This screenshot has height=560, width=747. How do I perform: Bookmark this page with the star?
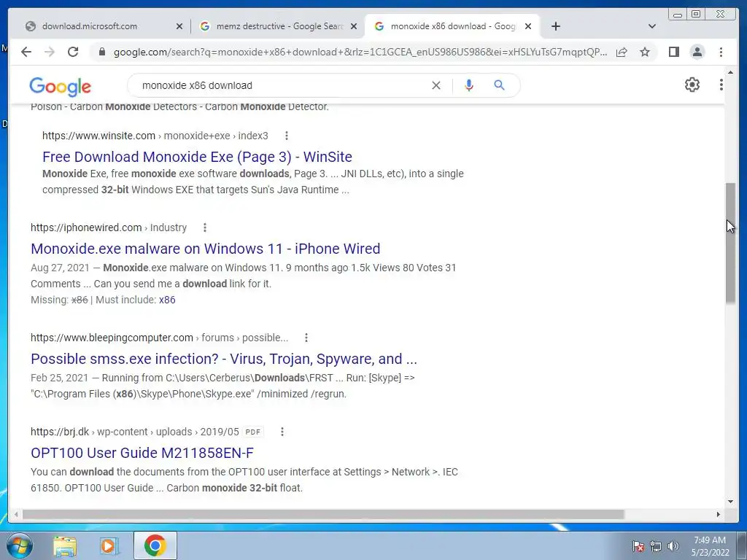pos(645,52)
